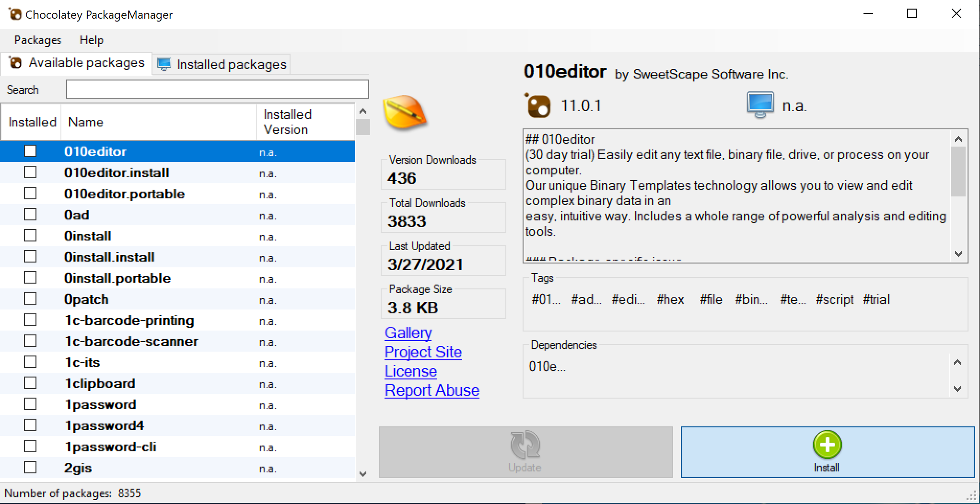Click the package list scroll-up arrow
The height and width of the screenshot is (504, 980).
[x=363, y=111]
